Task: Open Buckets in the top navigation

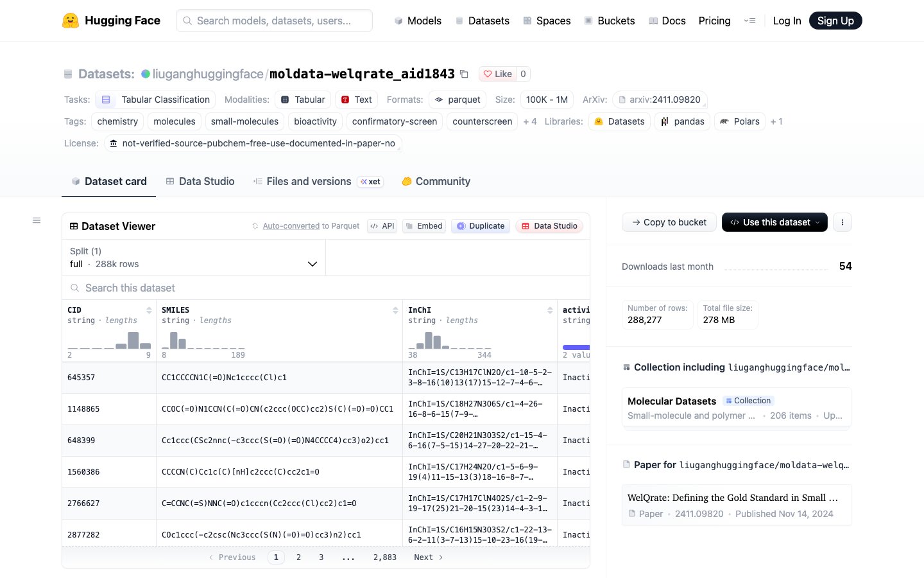Action: (610, 21)
